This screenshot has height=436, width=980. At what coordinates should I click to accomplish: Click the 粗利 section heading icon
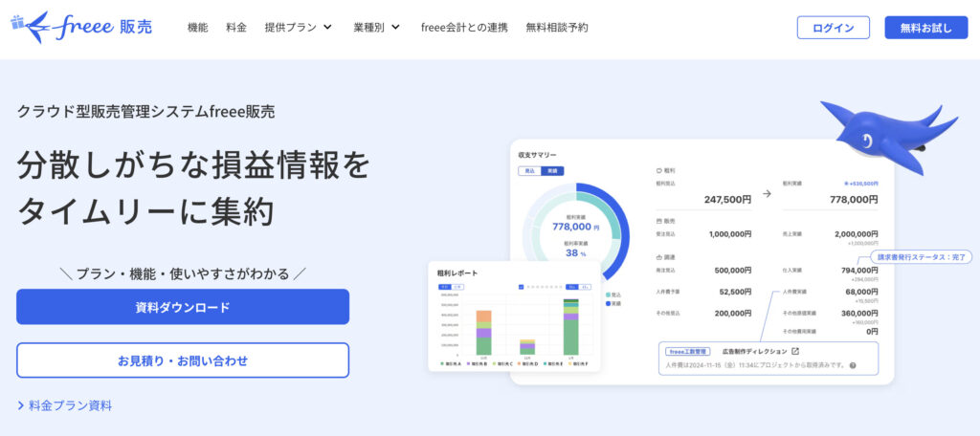pyautogui.click(x=658, y=170)
